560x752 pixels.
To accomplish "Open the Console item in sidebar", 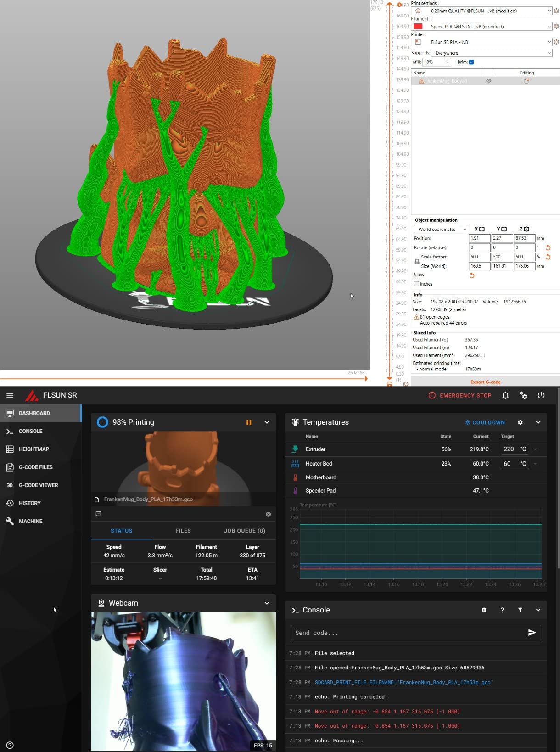I will coord(41,431).
